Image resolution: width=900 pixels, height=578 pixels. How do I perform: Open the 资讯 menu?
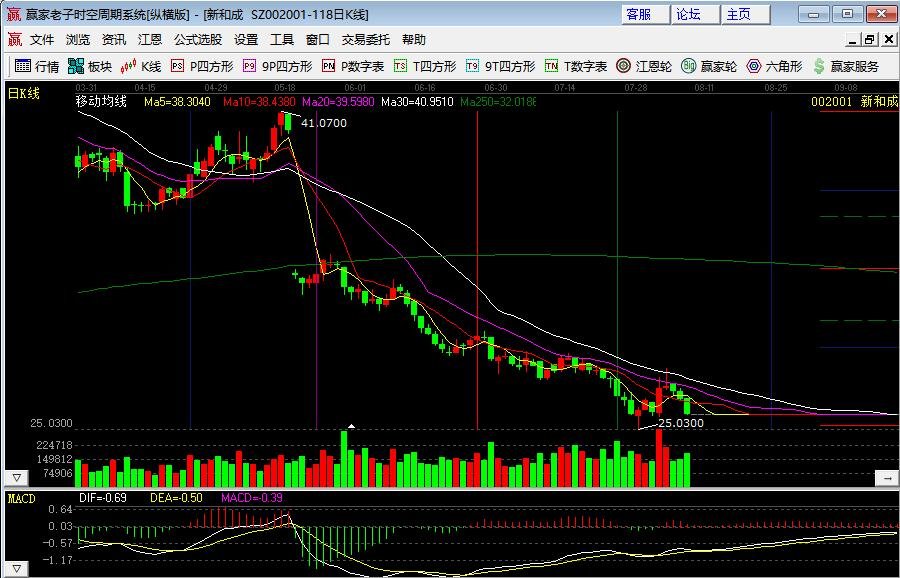pos(114,40)
